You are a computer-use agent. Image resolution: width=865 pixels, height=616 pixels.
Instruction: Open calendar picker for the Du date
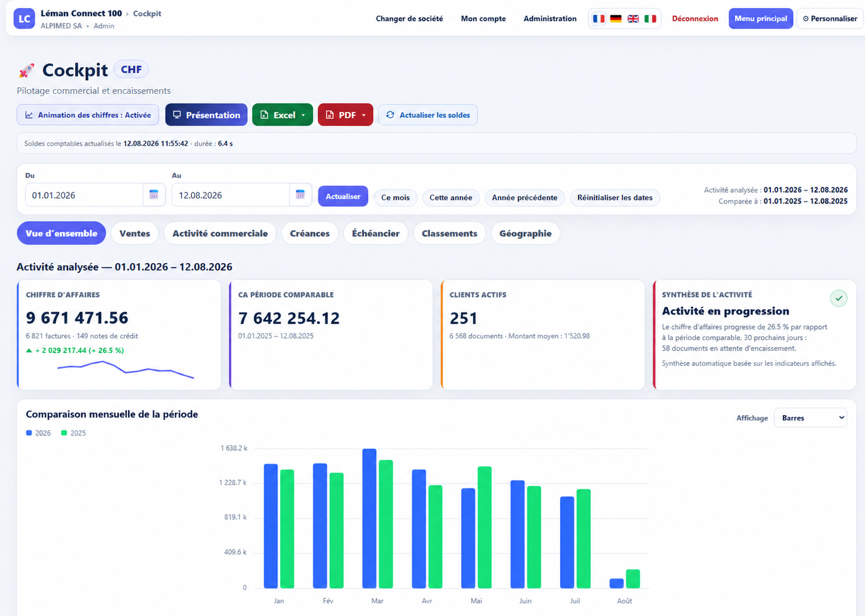tap(154, 195)
